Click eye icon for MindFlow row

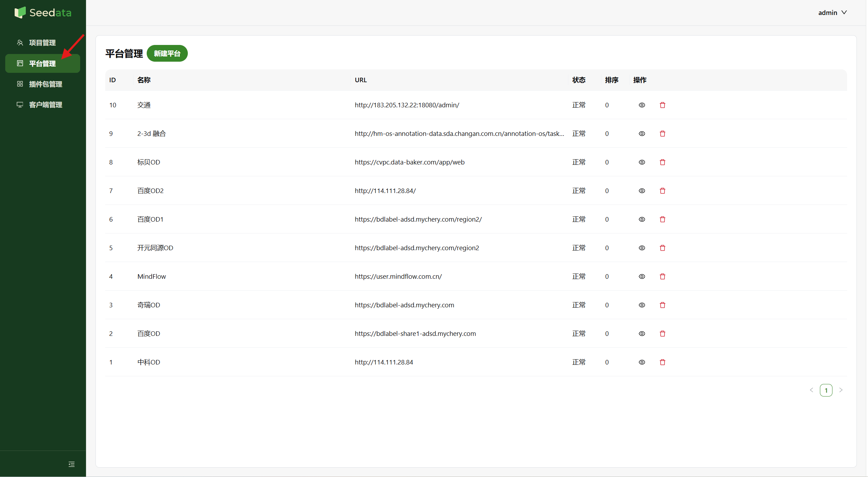[642, 276]
